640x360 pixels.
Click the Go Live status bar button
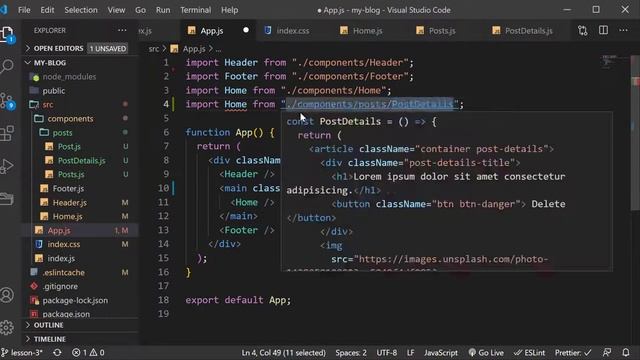coord(486,353)
